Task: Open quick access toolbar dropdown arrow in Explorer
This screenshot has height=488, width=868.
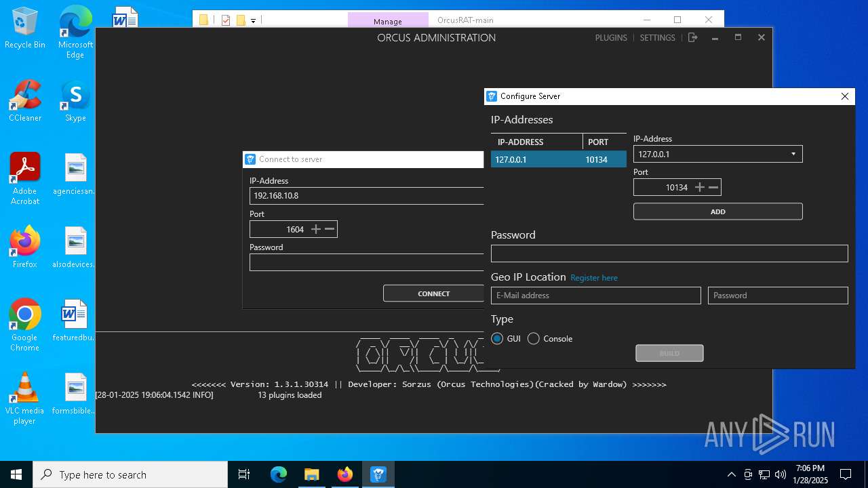Action: 253,21
